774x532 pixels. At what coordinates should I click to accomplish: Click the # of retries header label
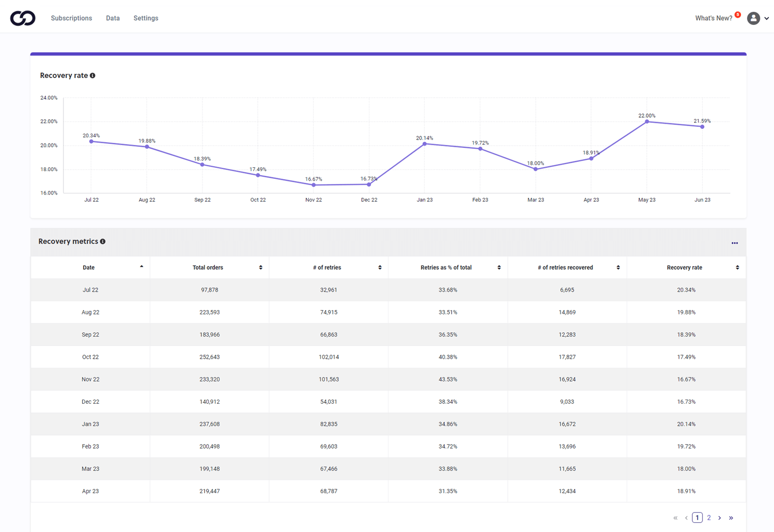[x=327, y=268]
